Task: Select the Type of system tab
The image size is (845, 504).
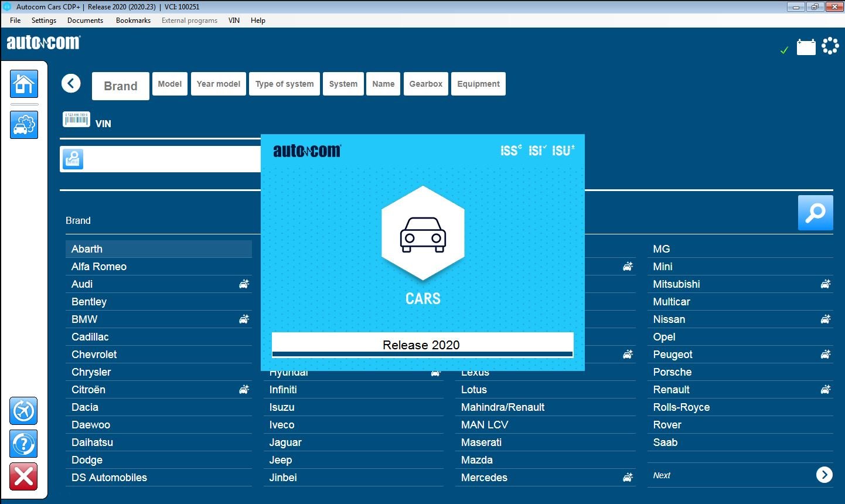Action: (x=284, y=84)
